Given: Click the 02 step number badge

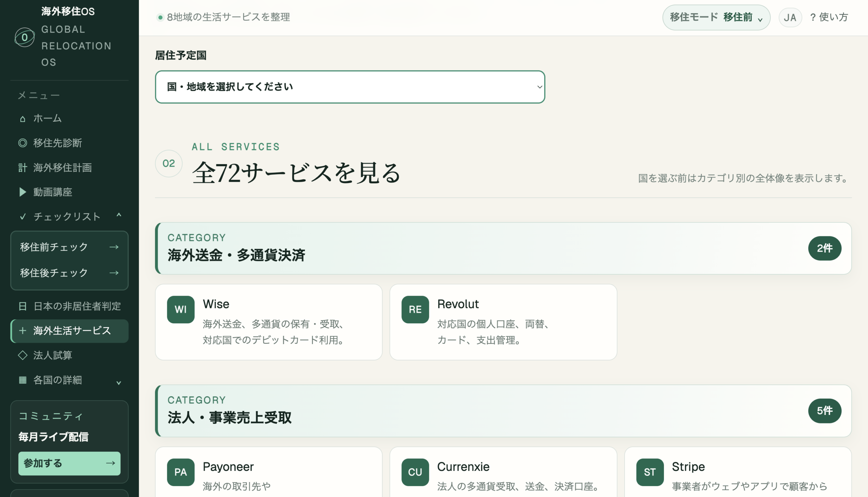Looking at the screenshot, I should (x=169, y=163).
